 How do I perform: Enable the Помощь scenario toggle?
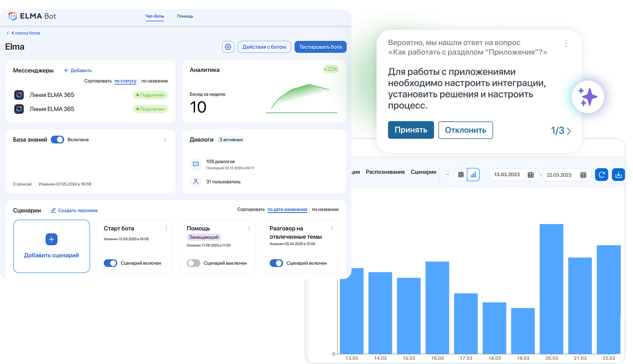pos(193,263)
